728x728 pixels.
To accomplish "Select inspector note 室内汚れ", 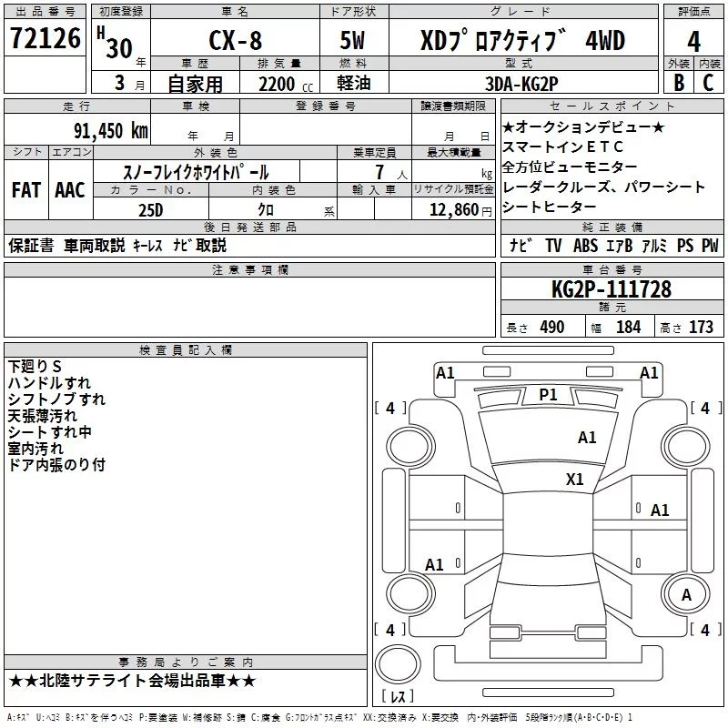I will (35, 448).
